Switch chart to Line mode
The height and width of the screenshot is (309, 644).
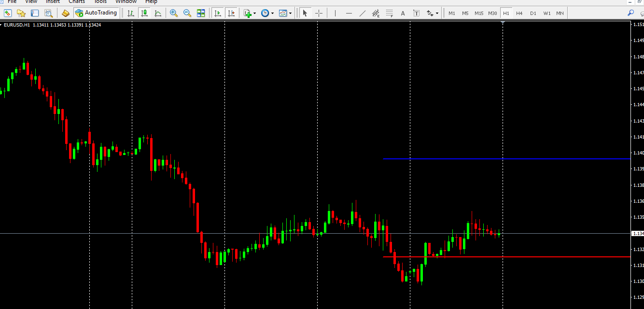pyautogui.click(x=158, y=13)
